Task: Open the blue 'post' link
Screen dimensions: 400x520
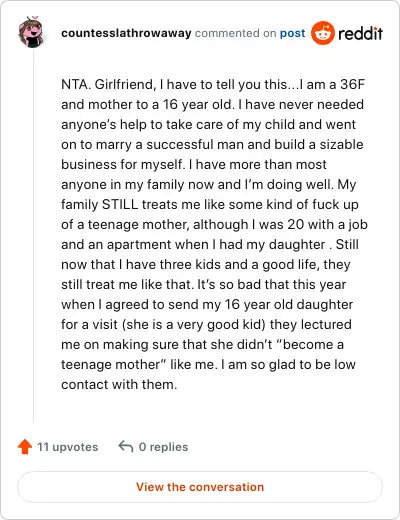Action: pos(292,33)
